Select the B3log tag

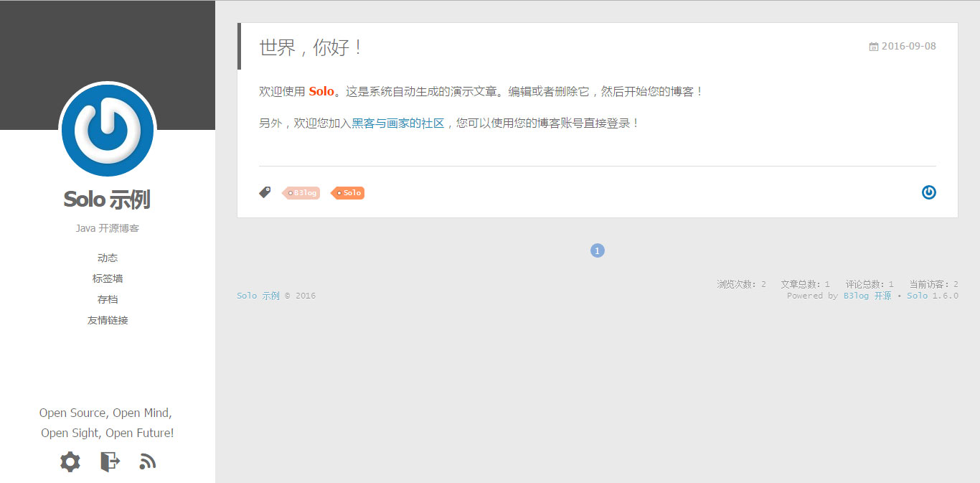tap(302, 193)
